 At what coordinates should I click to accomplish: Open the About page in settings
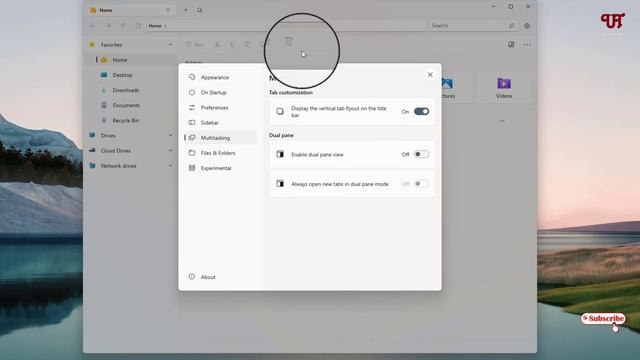pos(220,277)
